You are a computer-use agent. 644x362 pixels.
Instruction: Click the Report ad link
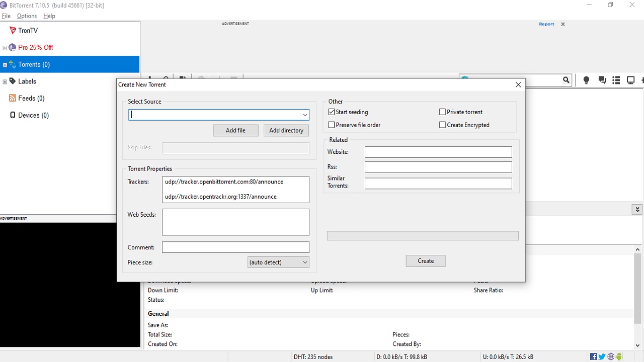546,24
